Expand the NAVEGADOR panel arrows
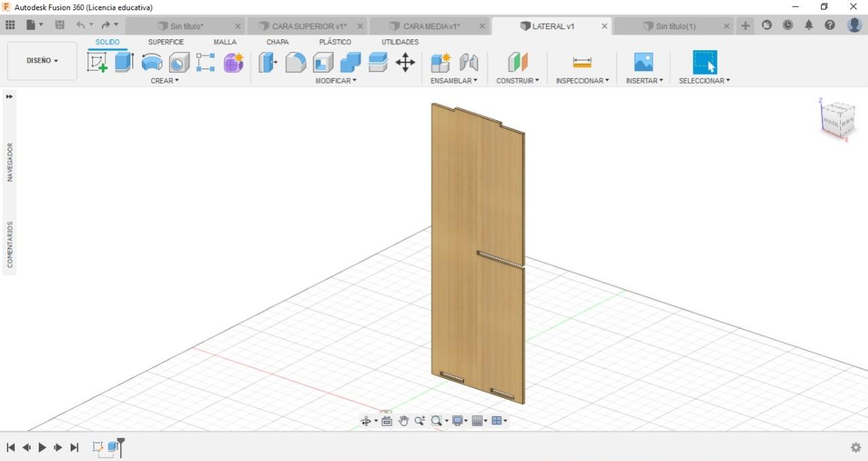The image size is (868, 461). point(10,97)
